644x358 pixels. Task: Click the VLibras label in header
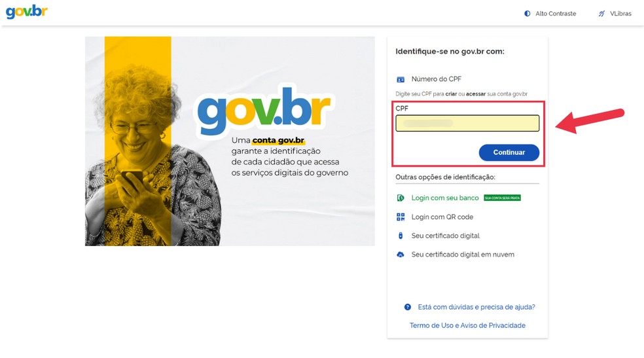point(620,14)
